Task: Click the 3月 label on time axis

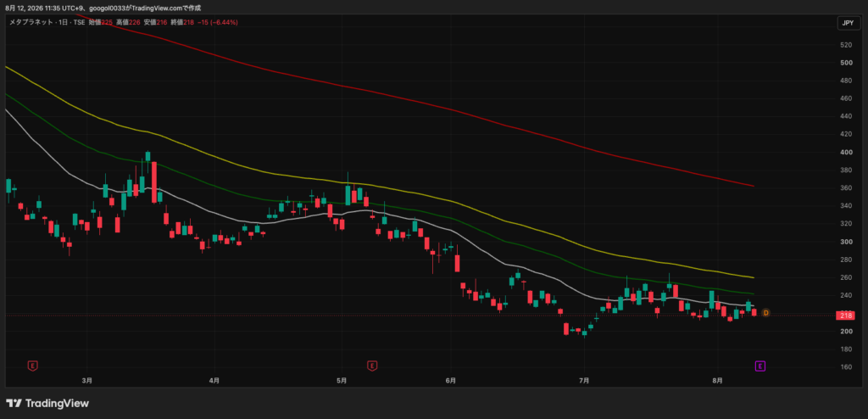Action: pyautogui.click(x=87, y=381)
